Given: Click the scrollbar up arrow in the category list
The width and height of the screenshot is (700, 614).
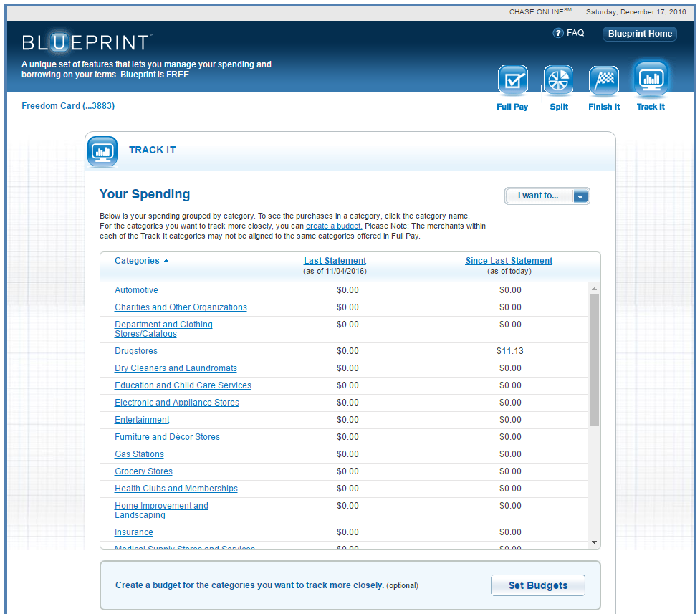Looking at the screenshot, I should 594,289.
